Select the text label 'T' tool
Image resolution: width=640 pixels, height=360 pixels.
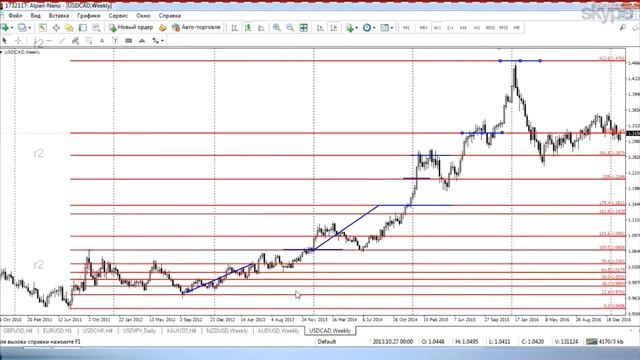tap(115, 41)
